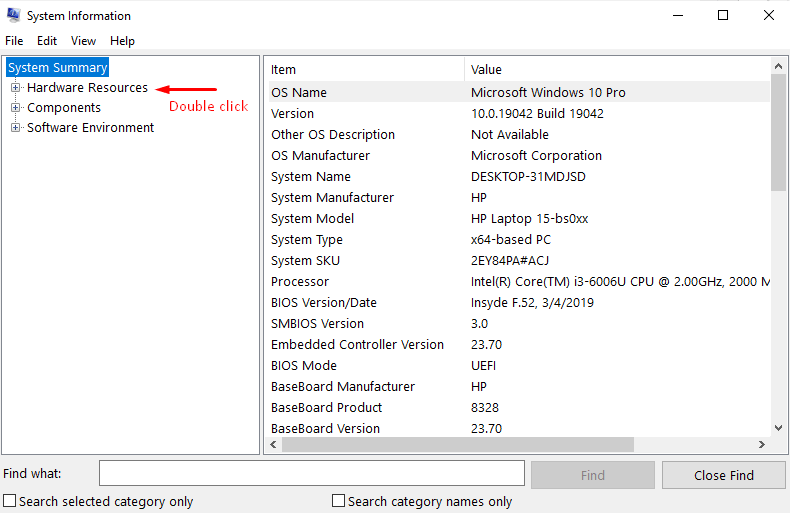Click the value Not Available

tap(509, 135)
